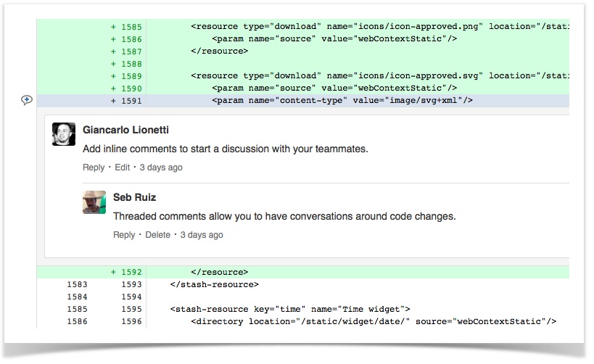This screenshot has height=364, width=594.
Task: Click highlighted line number 1591
Action: tap(131, 101)
